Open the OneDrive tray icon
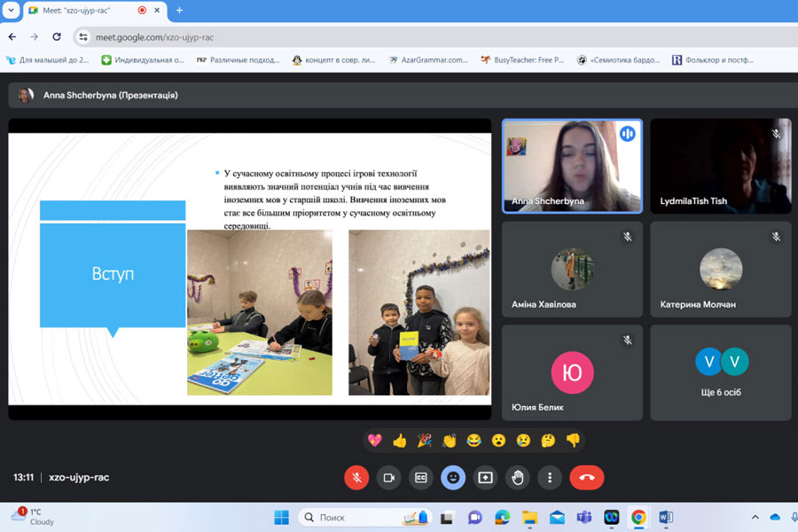Screen dimensions: 798x532 [775, 517]
